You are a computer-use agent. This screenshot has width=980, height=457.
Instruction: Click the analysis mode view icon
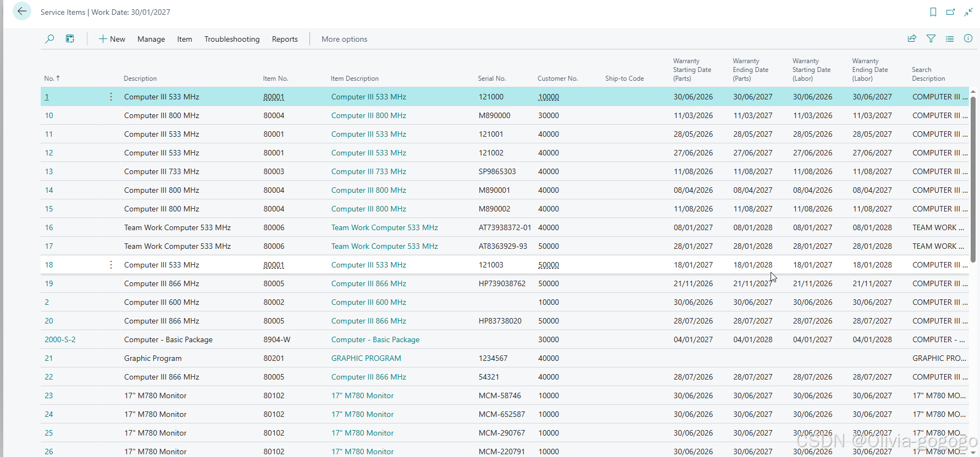point(70,39)
